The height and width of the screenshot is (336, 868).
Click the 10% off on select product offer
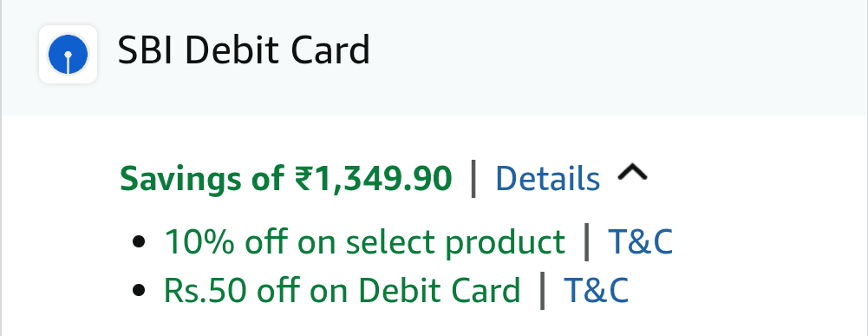[364, 242]
